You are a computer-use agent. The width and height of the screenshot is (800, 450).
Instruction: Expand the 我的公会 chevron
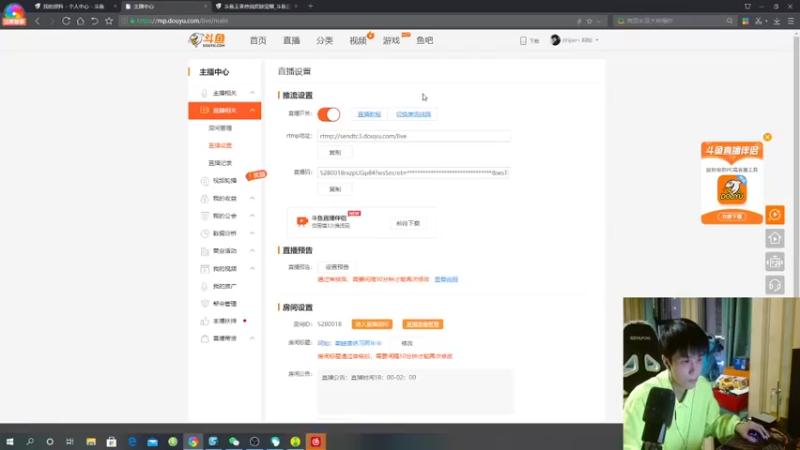point(252,216)
